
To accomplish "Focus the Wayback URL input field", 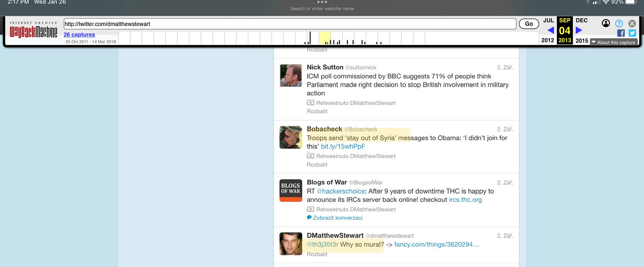I will [x=290, y=24].
